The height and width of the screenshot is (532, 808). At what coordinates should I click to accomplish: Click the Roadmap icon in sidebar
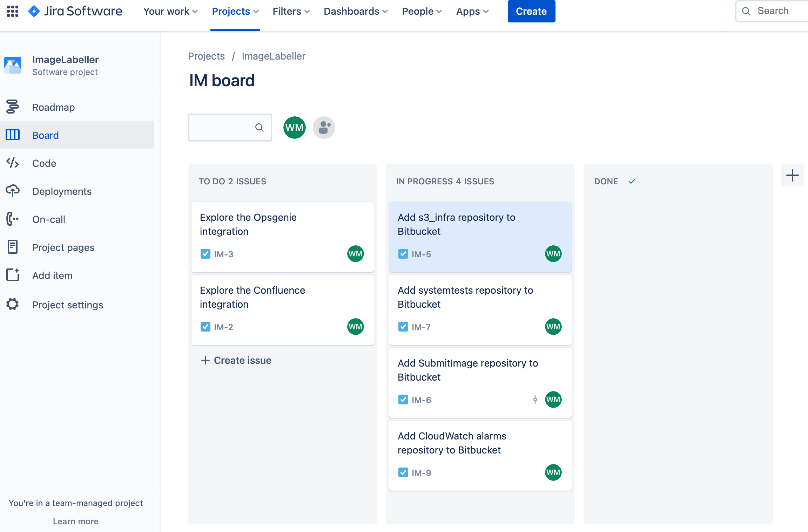coord(13,107)
